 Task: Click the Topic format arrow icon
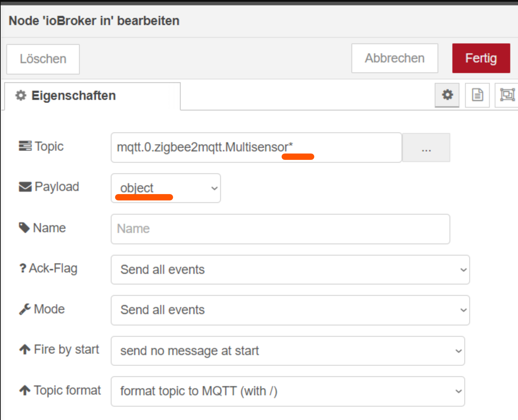25,390
